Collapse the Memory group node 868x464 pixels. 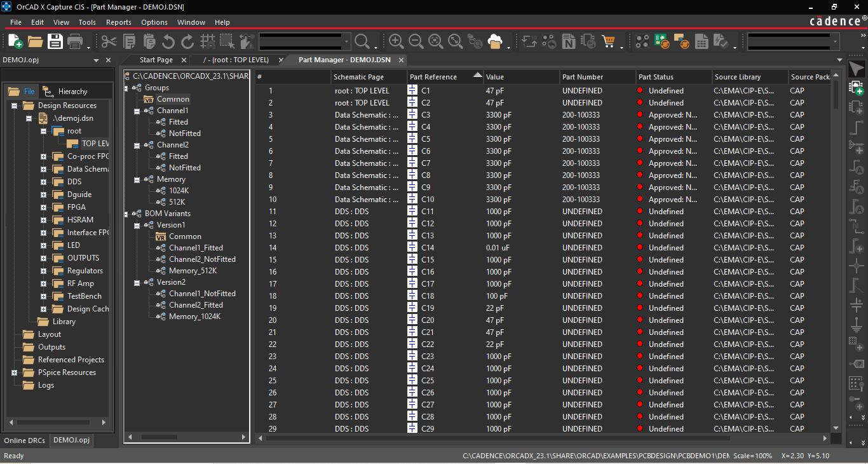pyautogui.click(x=137, y=179)
